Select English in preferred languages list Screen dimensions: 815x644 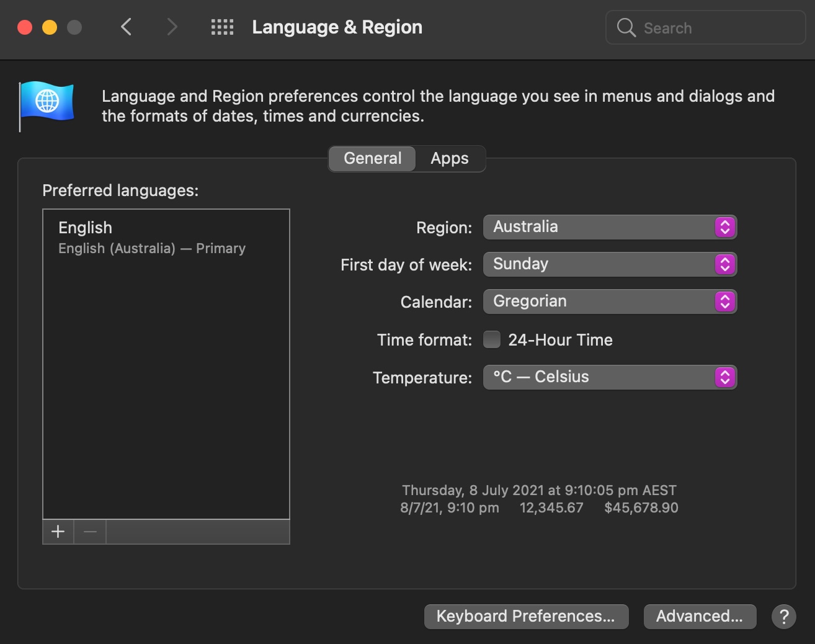pos(152,237)
